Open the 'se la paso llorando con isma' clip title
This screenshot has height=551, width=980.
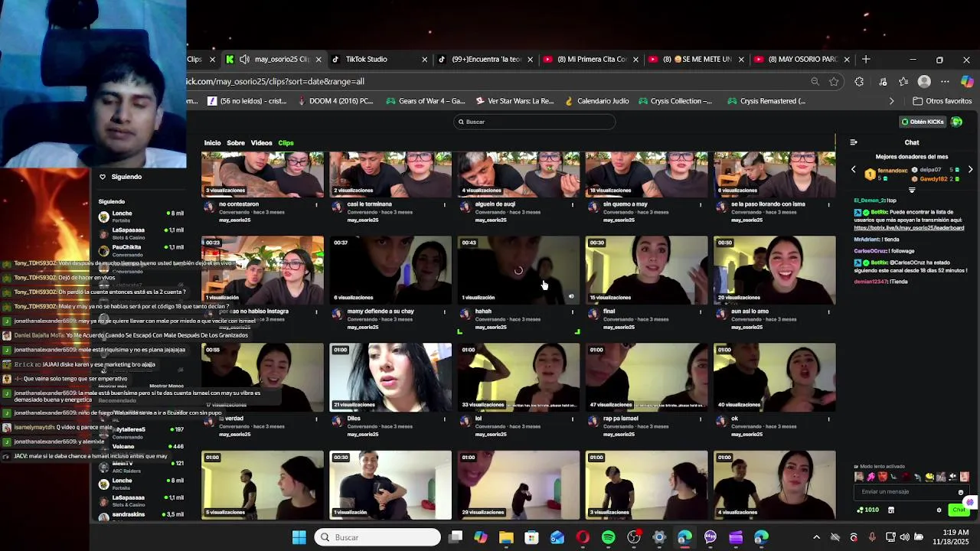click(768, 204)
